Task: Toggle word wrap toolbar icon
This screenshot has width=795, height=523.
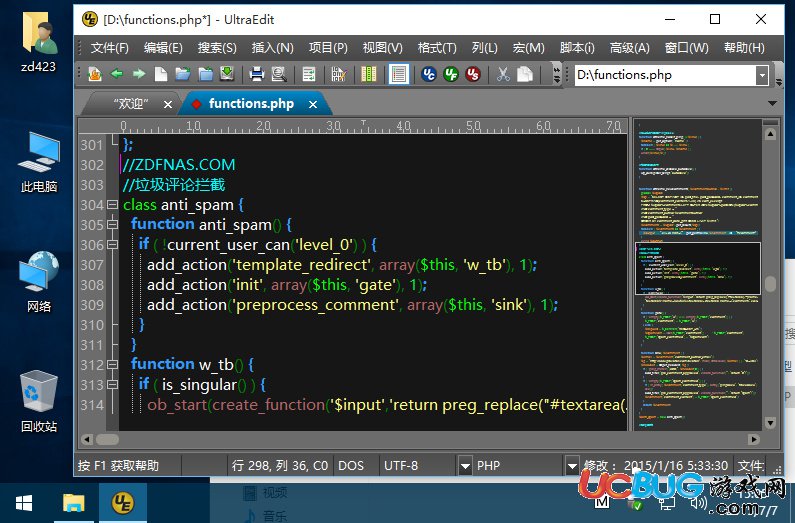Action: pyautogui.click(x=308, y=74)
